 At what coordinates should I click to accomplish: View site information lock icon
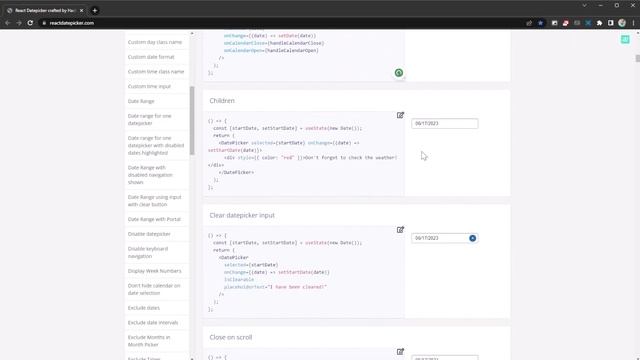pos(44,23)
